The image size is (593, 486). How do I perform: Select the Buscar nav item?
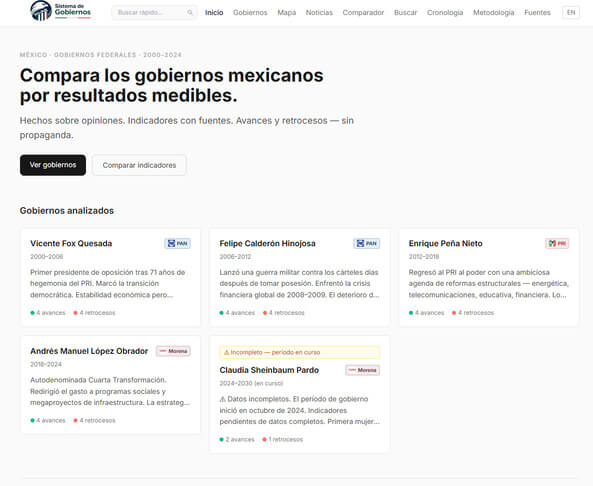click(405, 12)
